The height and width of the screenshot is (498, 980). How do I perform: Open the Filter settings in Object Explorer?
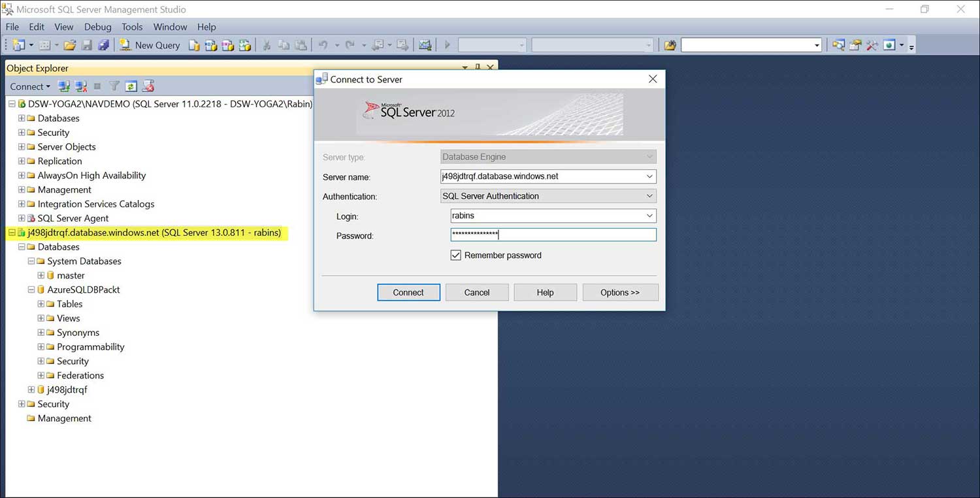[114, 86]
